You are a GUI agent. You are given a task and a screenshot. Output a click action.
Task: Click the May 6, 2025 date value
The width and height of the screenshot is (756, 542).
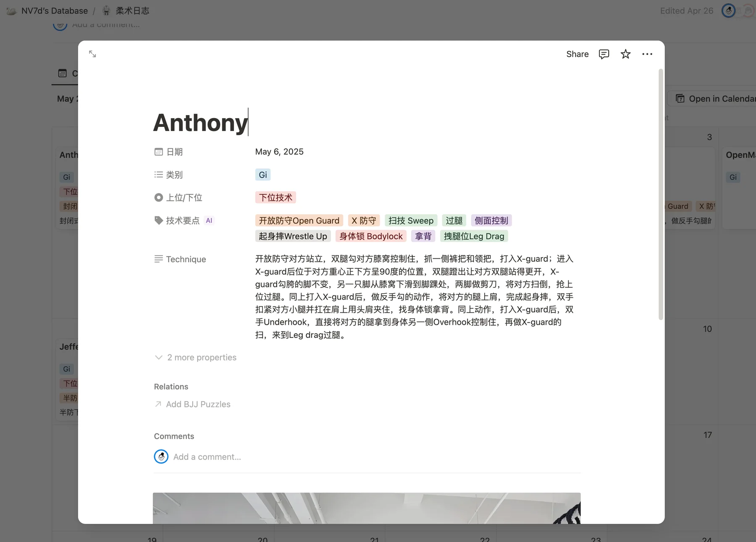click(279, 152)
